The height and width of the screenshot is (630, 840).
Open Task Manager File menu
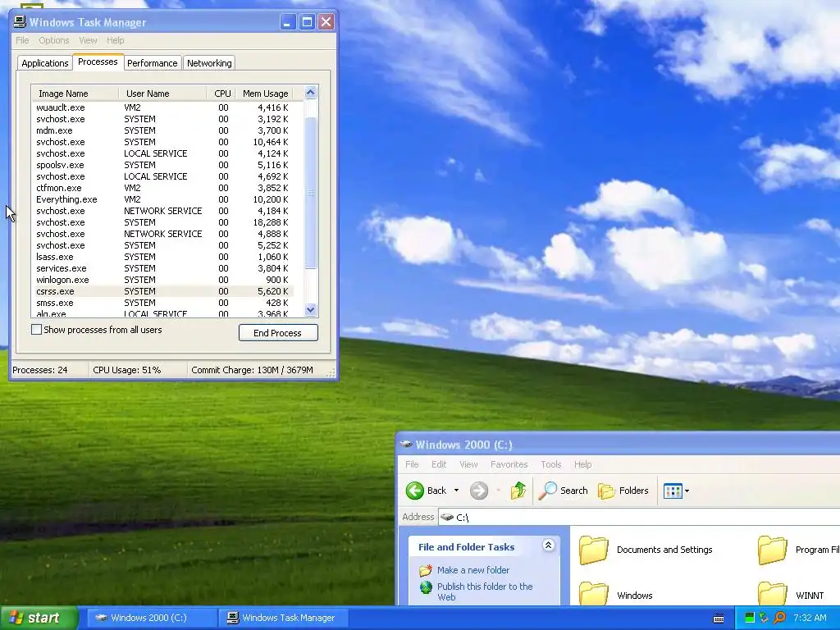(x=22, y=40)
